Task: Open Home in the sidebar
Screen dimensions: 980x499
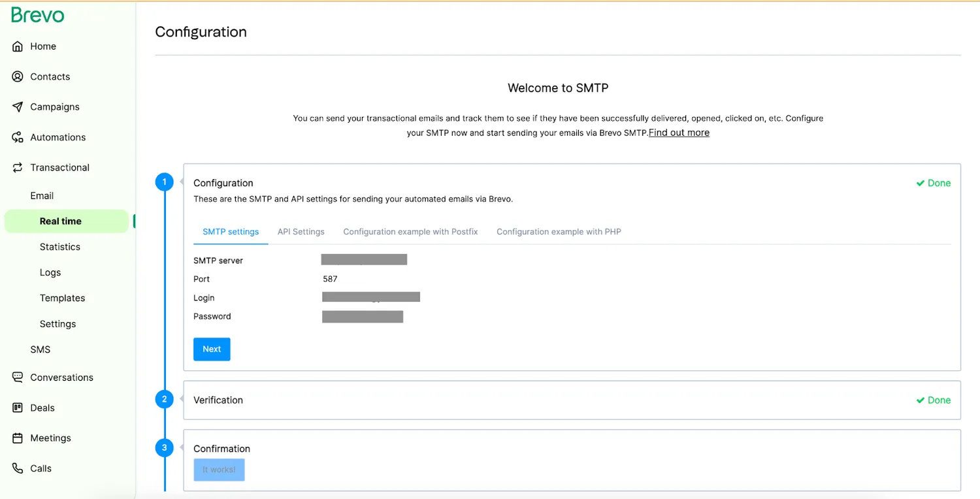Action: 43,46
